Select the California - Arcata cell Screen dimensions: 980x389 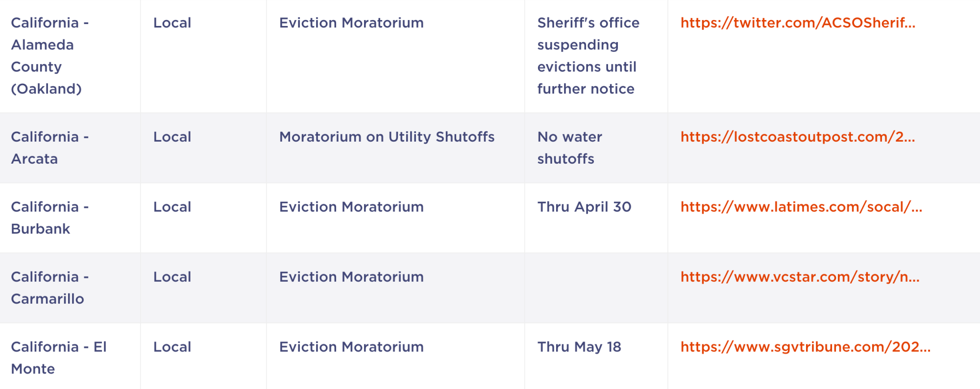(x=70, y=148)
